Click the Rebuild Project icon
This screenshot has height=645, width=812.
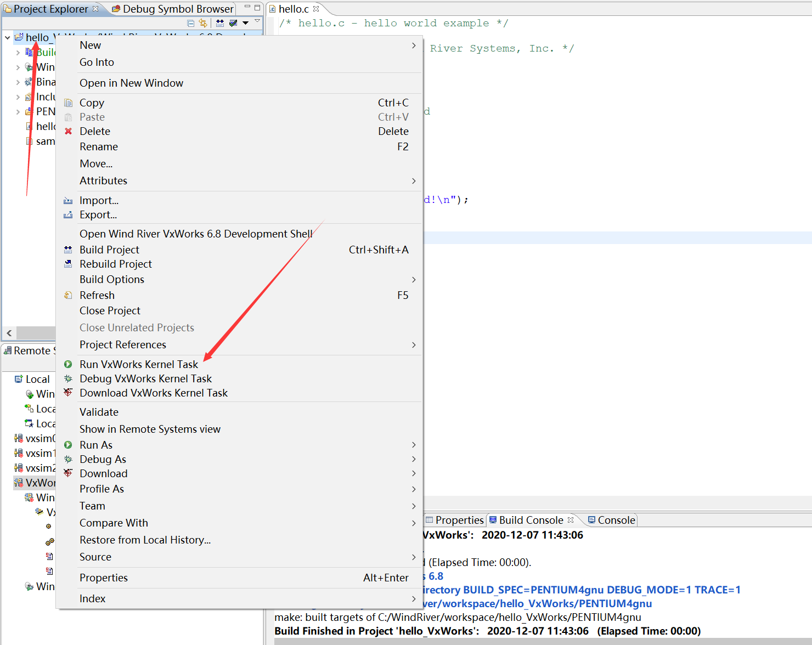pos(68,264)
